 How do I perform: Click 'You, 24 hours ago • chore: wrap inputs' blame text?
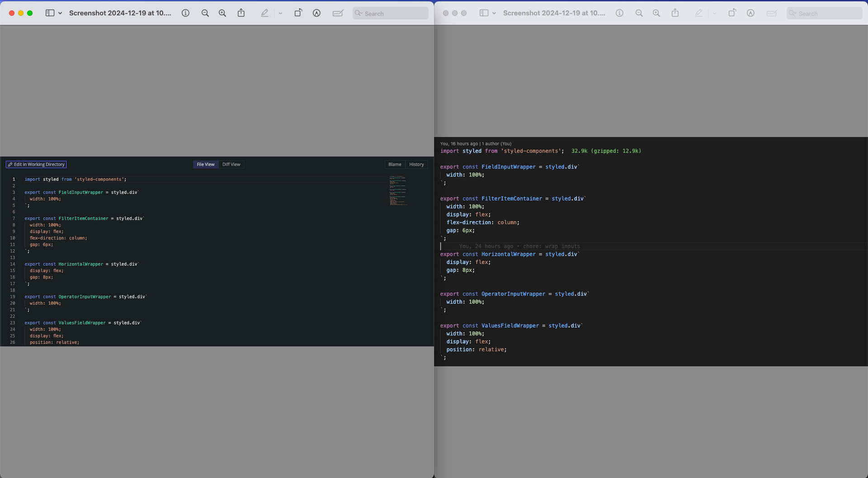point(519,246)
